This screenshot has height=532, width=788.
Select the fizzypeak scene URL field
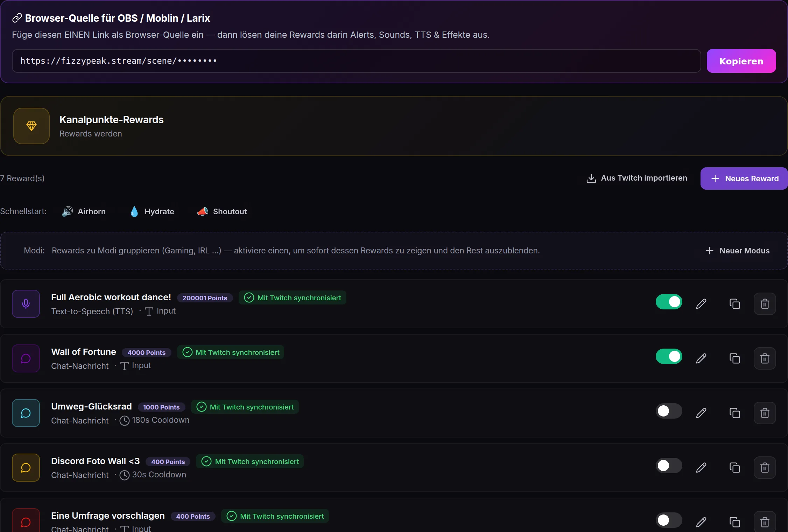(356, 61)
